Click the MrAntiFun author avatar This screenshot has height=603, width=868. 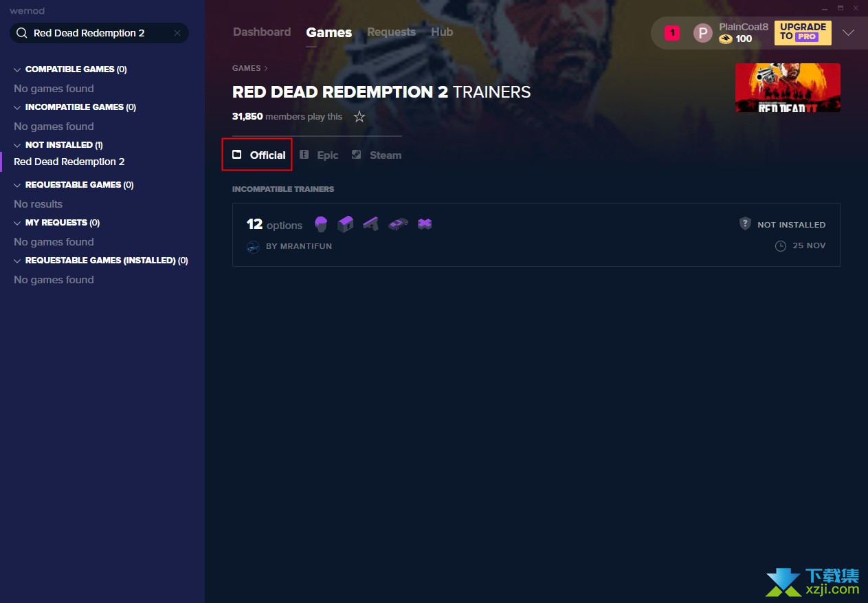pyautogui.click(x=253, y=246)
